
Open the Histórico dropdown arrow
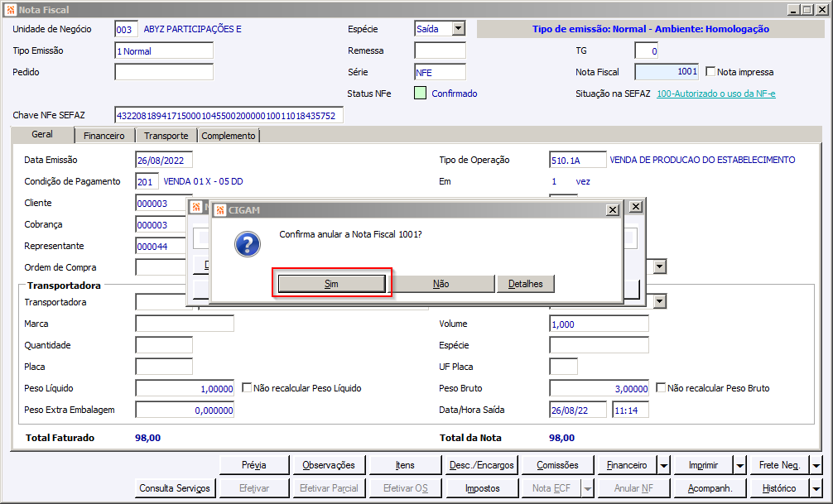(x=816, y=488)
